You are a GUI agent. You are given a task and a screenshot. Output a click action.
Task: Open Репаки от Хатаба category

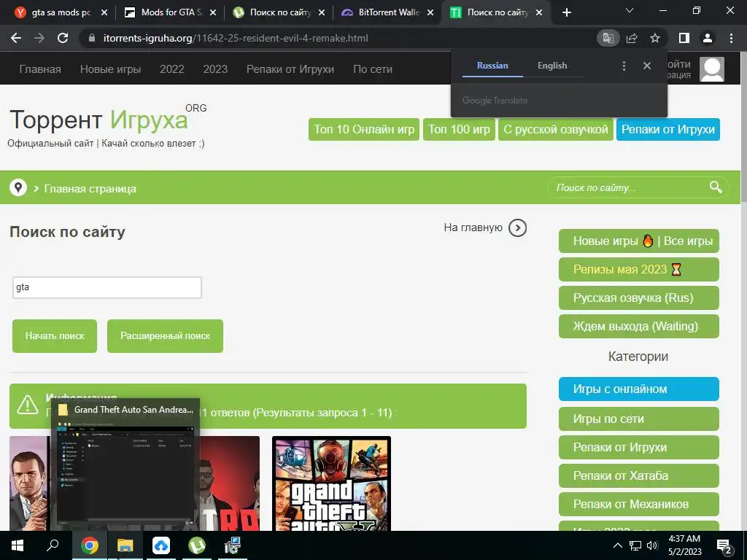coord(639,475)
